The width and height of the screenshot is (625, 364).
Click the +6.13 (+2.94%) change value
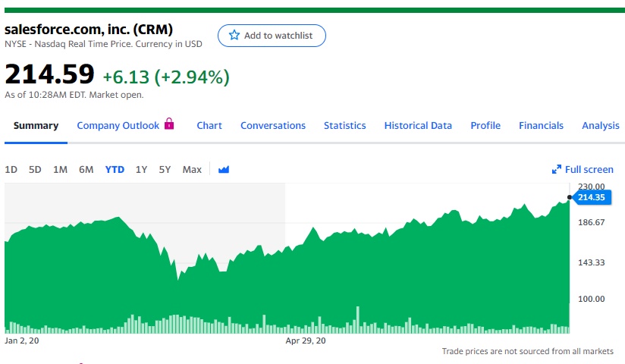tap(166, 77)
